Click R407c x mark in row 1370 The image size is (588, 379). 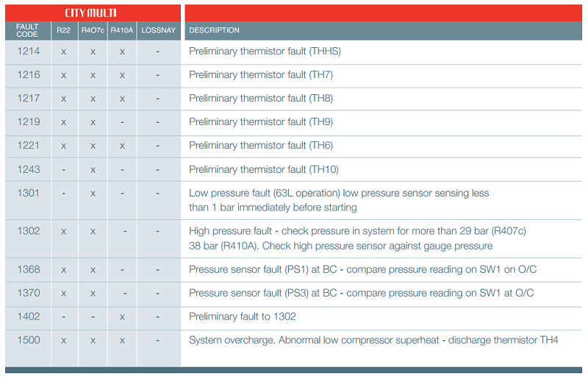coord(93,294)
